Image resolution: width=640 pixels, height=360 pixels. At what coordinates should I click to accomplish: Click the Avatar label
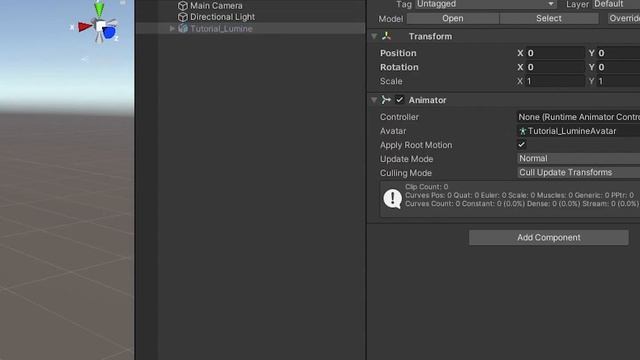pos(393,131)
